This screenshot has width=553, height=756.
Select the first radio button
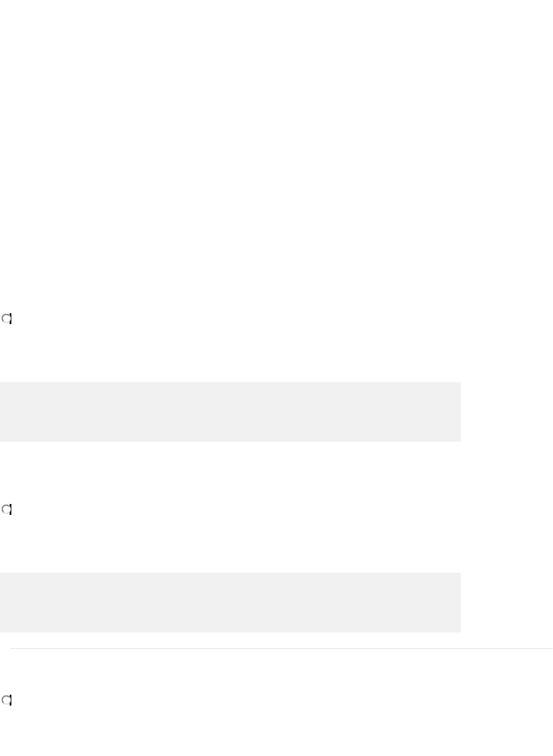tap(6, 319)
